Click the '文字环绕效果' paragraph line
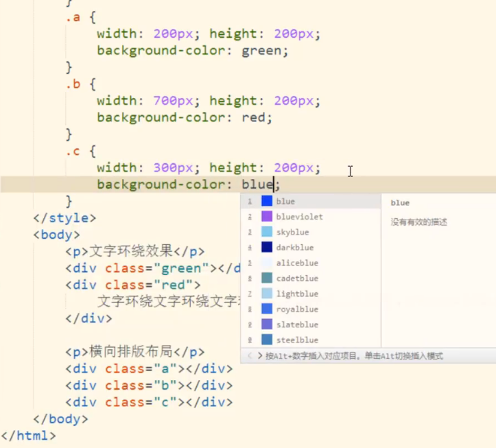The image size is (496, 448). [135, 252]
